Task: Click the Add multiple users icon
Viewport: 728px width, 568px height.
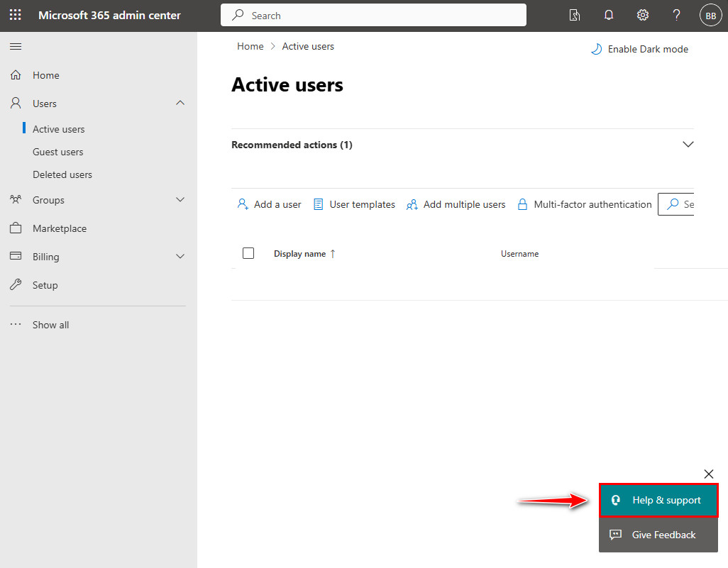Action: point(412,204)
